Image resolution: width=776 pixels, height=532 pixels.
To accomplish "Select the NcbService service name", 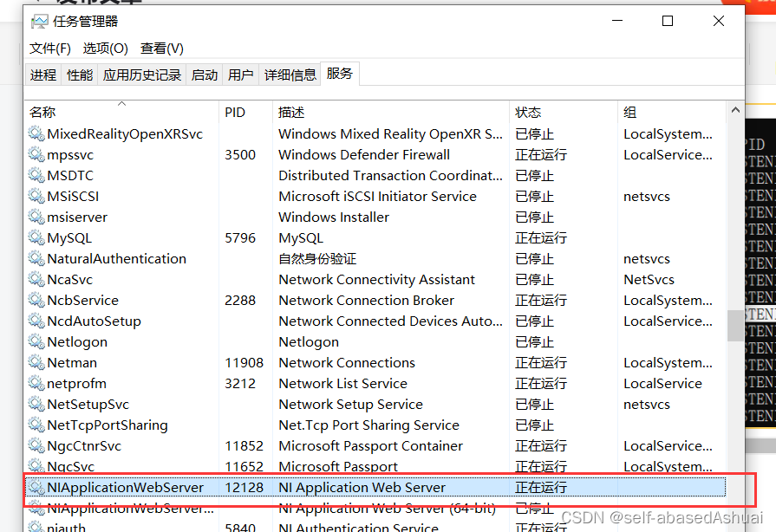I will [x=82, y=300].
